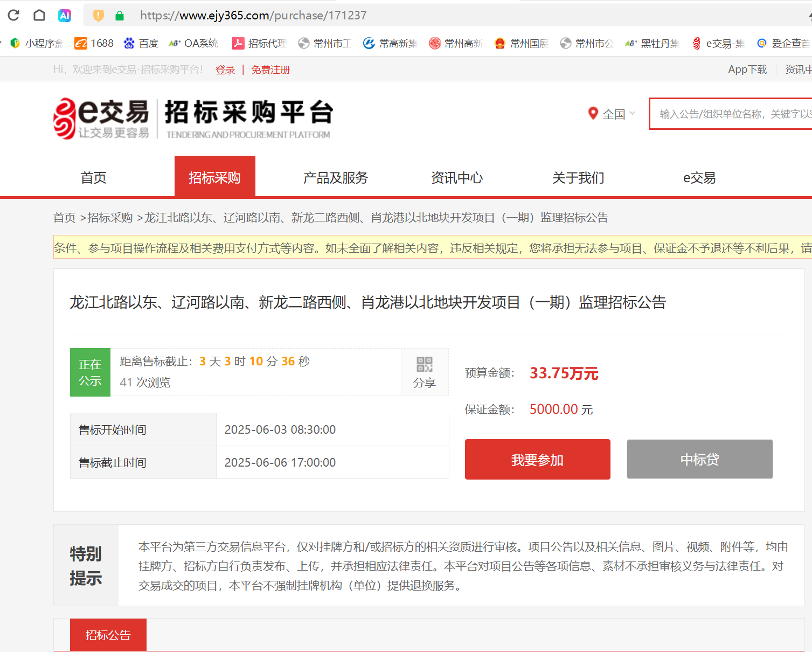Click the 33.75万元 budget amount

[x=564, y=373]
